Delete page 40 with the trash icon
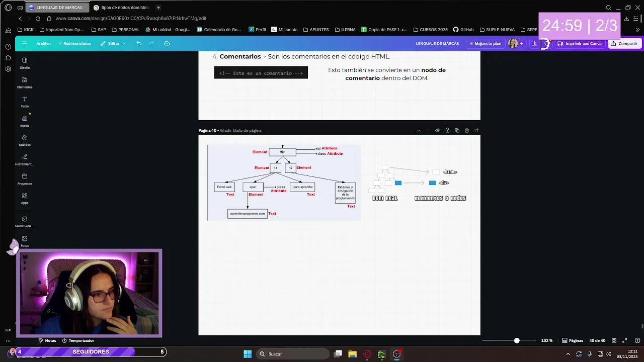Screen dimensions: 644x362 tap(467, 130)
